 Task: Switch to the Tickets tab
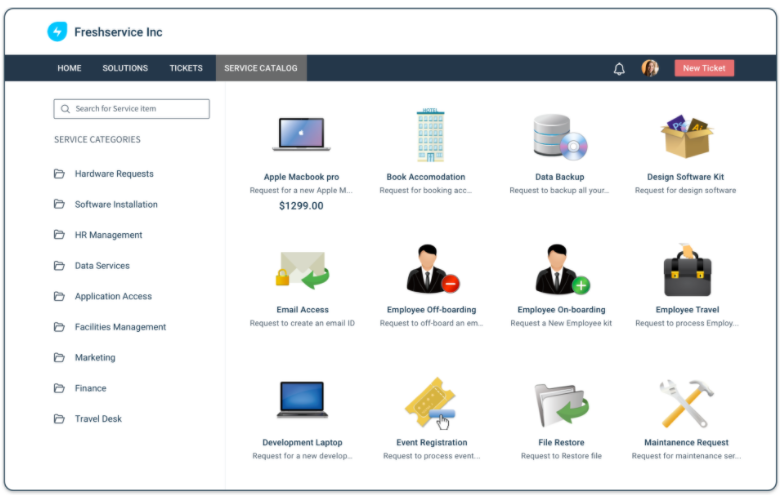click(186, 68)
